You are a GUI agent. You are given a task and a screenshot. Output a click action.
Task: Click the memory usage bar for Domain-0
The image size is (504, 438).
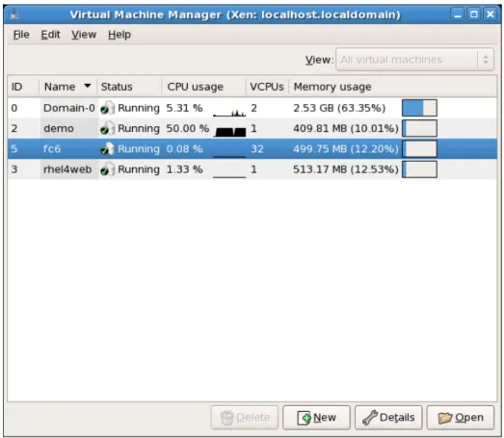click(x=419, y=108)
